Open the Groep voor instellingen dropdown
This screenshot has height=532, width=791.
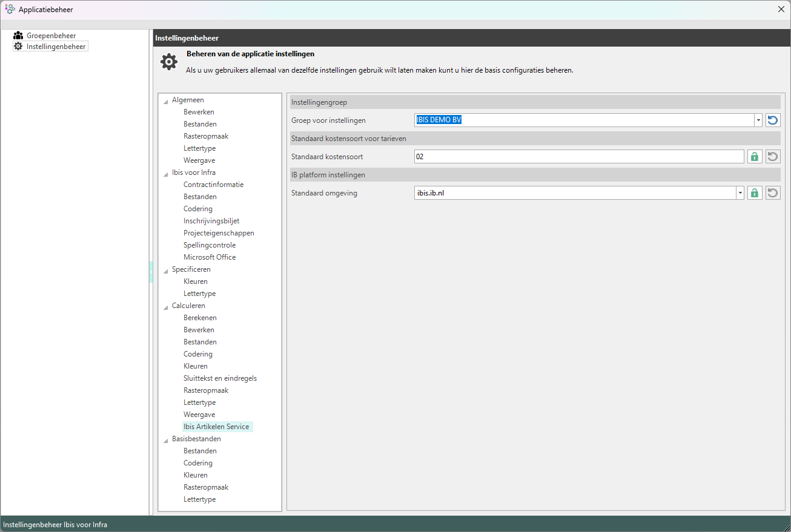(x=758, y=120)
